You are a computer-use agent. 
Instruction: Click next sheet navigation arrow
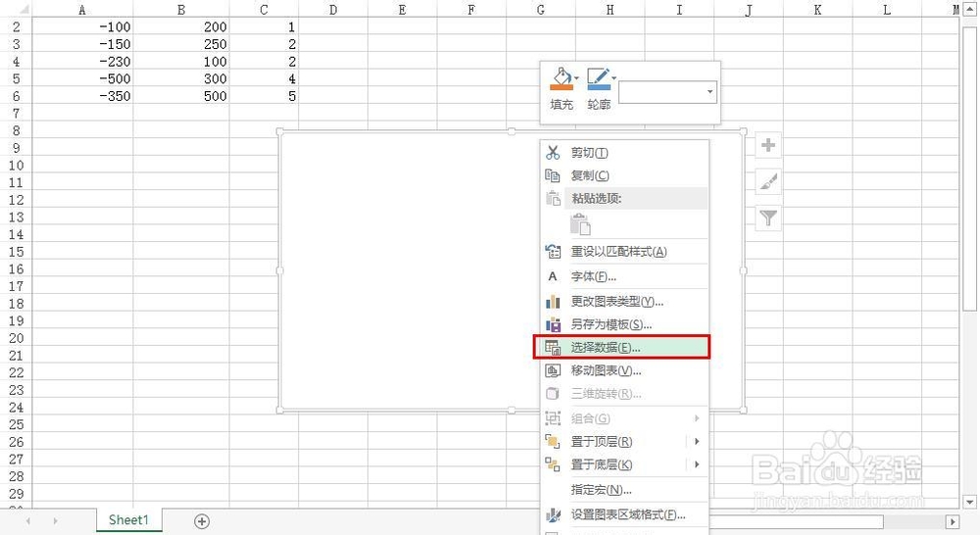55,520
